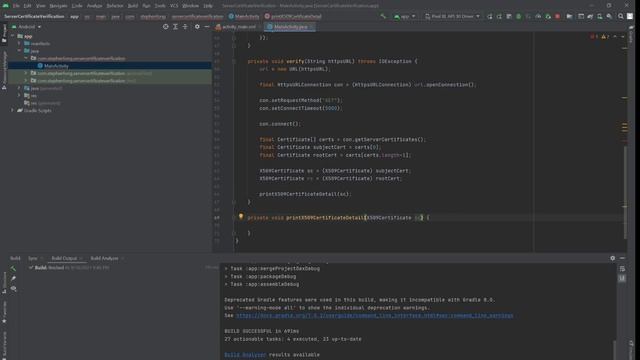This screenshot has height=360, width=640.
Task: Open the docs.gradle.org link in output
Action: (x=374, y=316)
